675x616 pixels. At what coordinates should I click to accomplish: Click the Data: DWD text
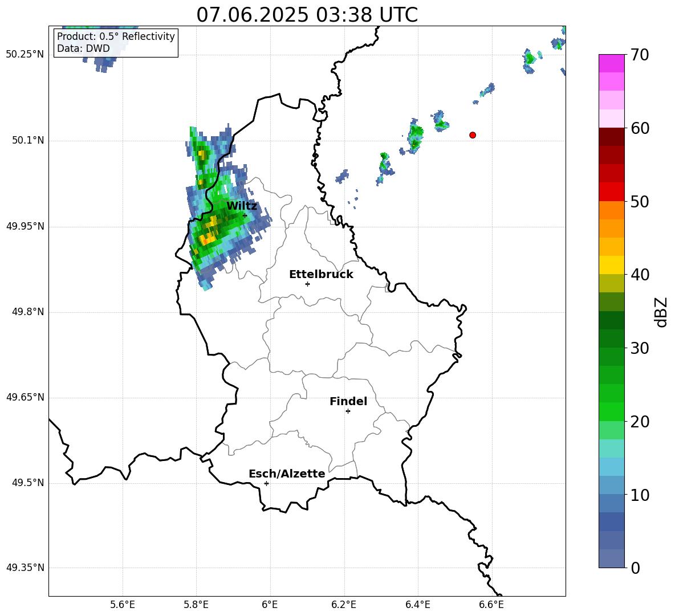(x=83, y=48)
